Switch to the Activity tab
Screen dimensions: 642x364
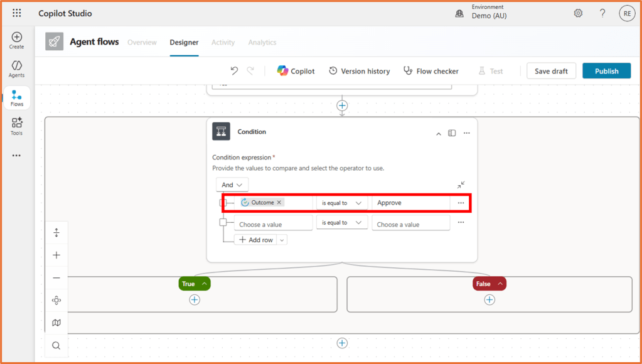tap(223, 42)
